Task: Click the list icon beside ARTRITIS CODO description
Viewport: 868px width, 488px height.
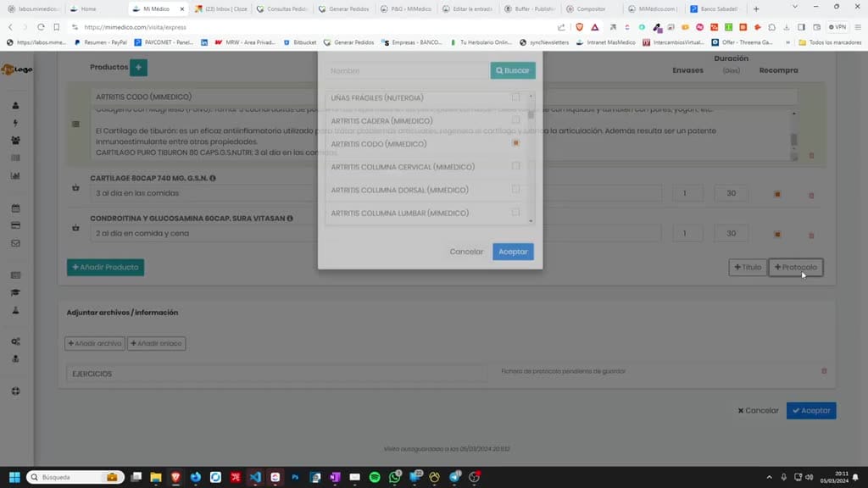Action: [75, 124]
